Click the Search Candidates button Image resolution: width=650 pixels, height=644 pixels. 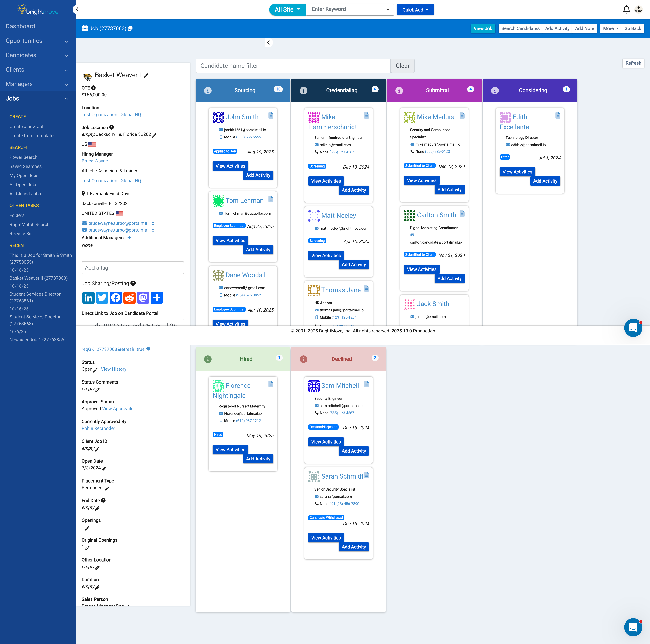pos(520,28)
